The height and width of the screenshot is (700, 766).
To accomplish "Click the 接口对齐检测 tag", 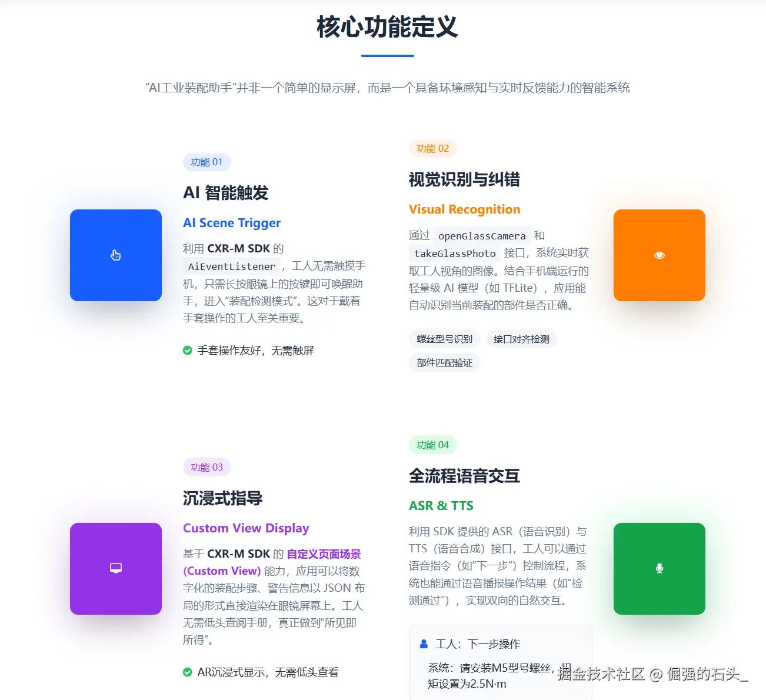I will click(x=521, y=339).
